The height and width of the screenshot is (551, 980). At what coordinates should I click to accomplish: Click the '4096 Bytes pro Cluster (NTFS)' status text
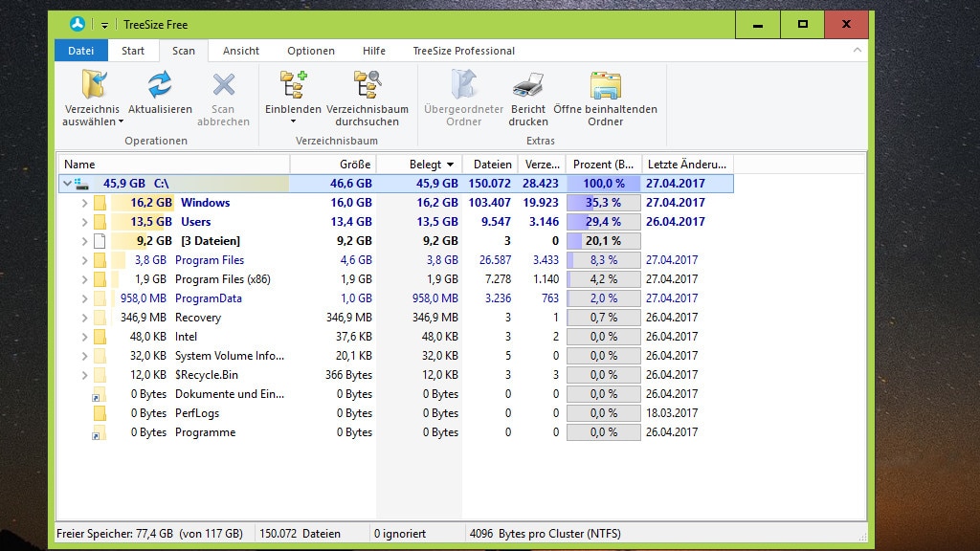tap(545, 534)
